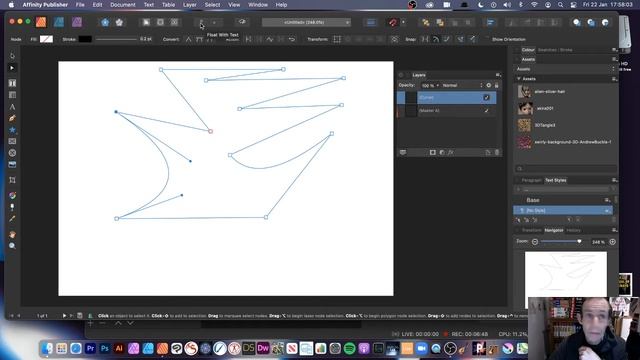The height and width of the screenshot is (360, 640).
Task: Select the Curve layer row
Action: pyautogui.click(x=447, y=98)
